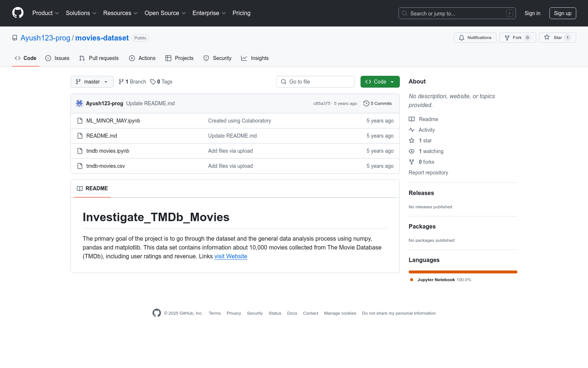
Task: Open the footer Terms link
Action: point(215,313)
